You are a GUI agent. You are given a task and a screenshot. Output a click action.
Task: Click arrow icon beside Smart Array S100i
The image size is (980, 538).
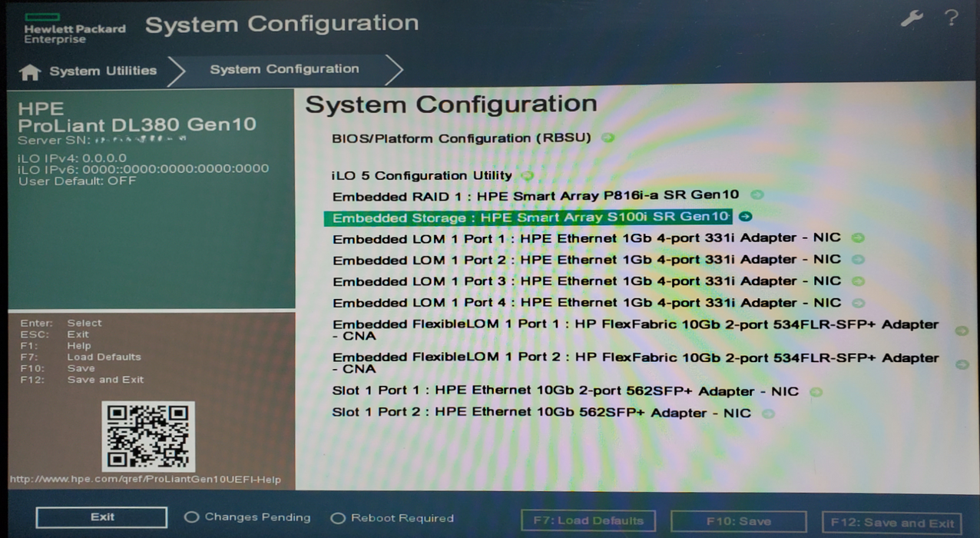click(744, 217)
